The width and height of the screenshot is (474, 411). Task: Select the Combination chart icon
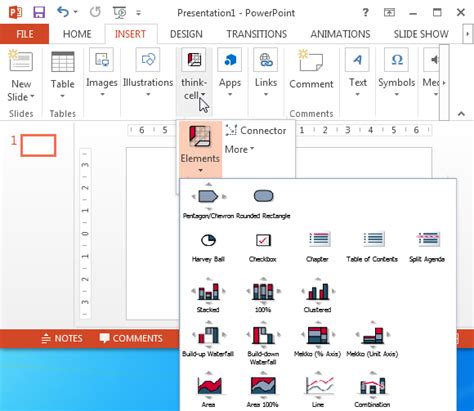click(x=373, y=386)
